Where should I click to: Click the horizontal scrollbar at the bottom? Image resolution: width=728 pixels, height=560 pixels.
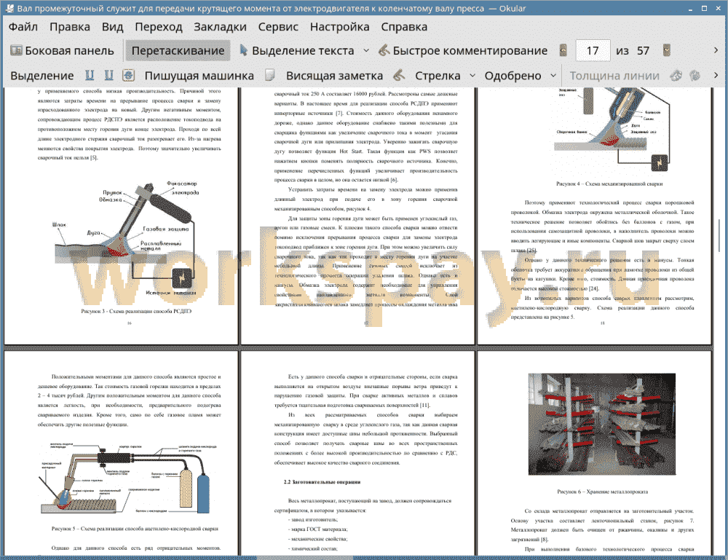[304, 558]
